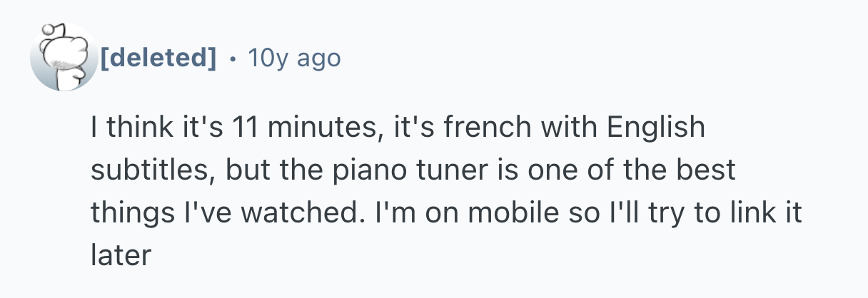Click the [deleted] username

pyautogui.click(x=157, y=58)
